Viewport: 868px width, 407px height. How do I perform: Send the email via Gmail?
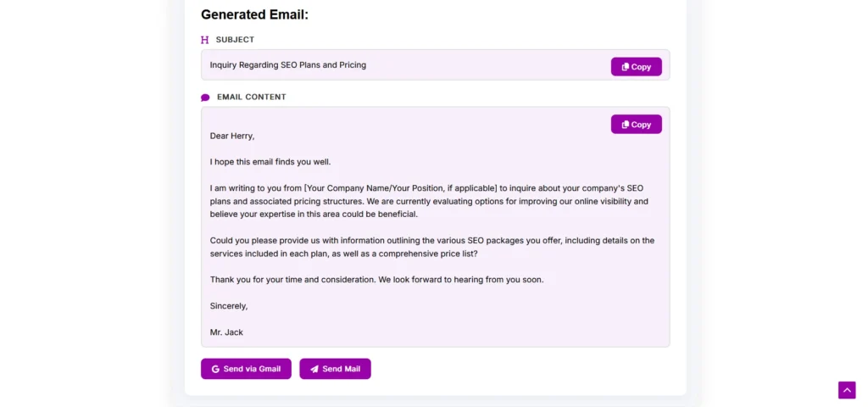tap(246, 369)
